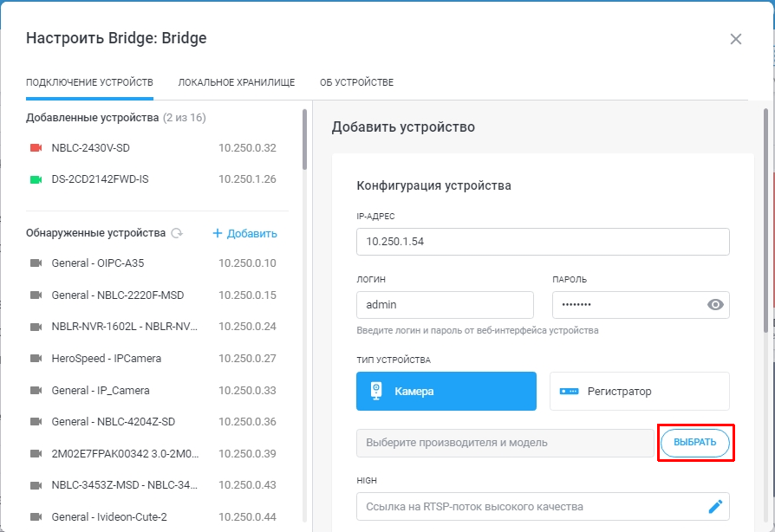Click IP address 10.250.0.43
This screenshot has width=775, height=532.
(248, 485)
